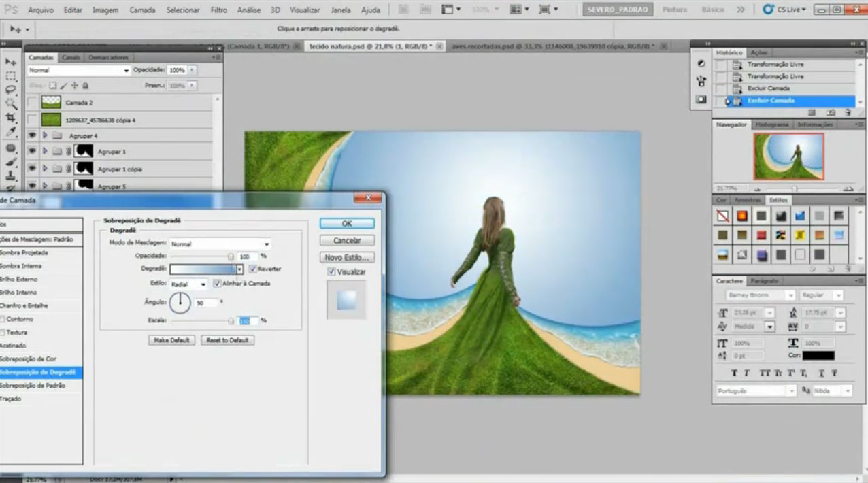Select the Eyedropper tool
Viewport: 868px width, 483px height.
click(x=11, y=132)
